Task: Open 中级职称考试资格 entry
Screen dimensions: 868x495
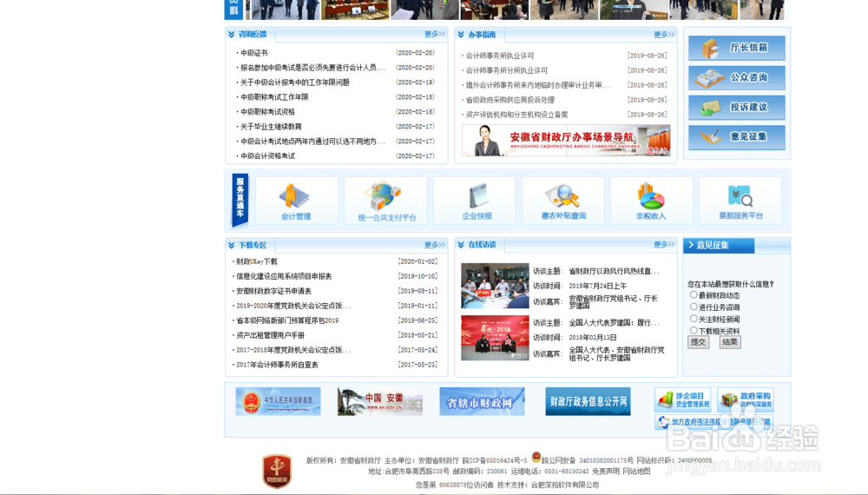Action: (x=267, y=112)
